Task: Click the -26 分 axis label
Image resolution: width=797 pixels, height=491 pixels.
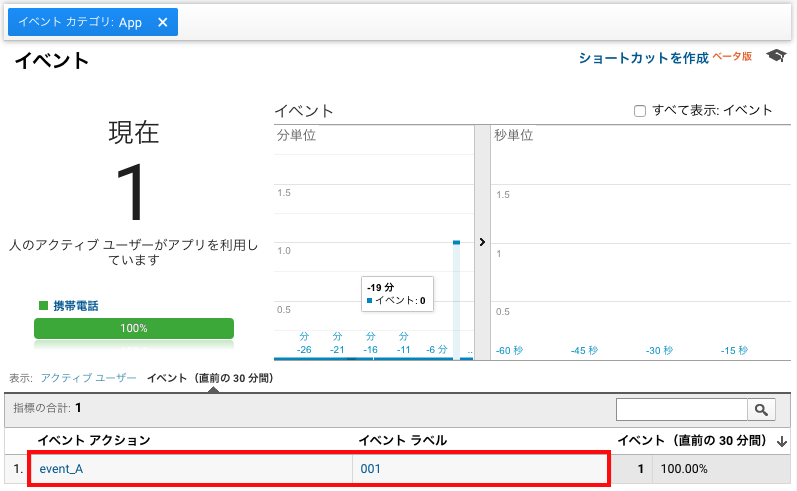Action: (x=304, y=343)
